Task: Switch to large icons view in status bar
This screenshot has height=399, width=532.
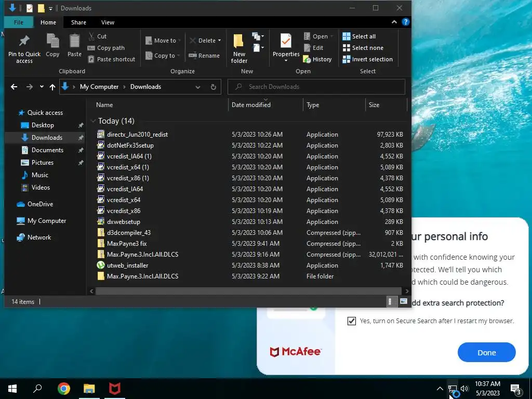Action: point(403,301)
